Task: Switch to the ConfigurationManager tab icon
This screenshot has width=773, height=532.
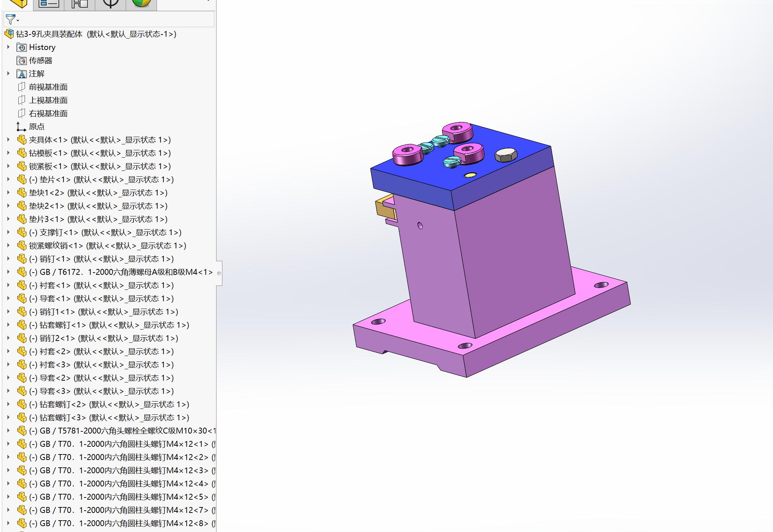Action: 79,4
